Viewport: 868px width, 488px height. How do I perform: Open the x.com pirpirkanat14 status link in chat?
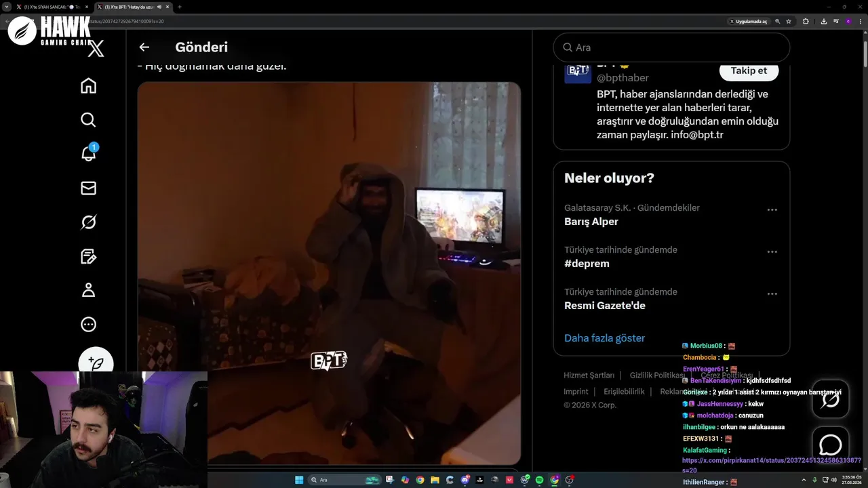(772, 464)
